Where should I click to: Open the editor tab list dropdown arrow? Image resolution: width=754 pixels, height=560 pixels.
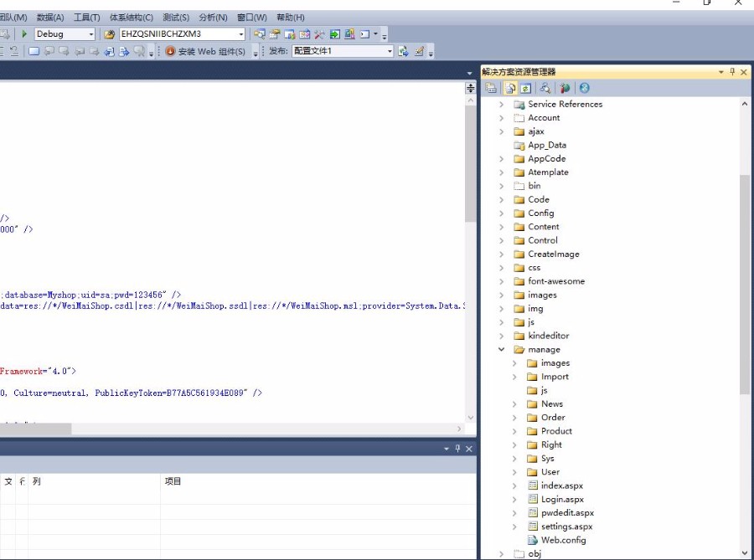click(469, 73)
